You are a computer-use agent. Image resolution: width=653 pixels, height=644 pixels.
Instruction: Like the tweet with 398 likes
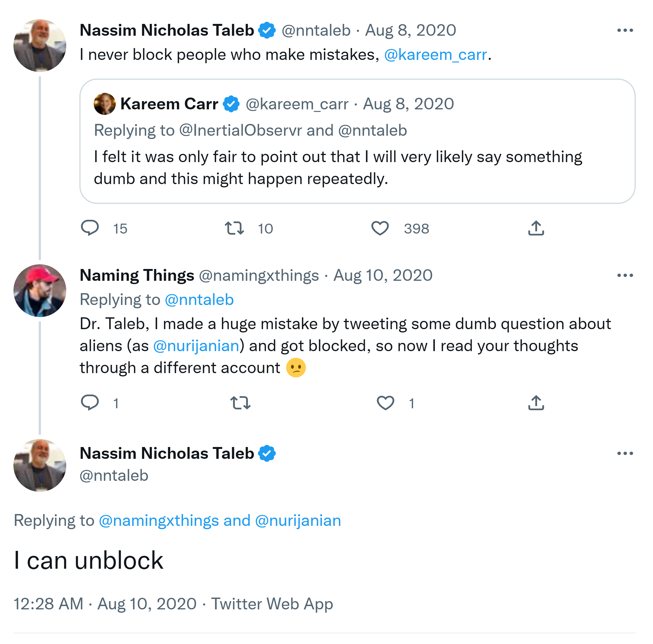380,228
